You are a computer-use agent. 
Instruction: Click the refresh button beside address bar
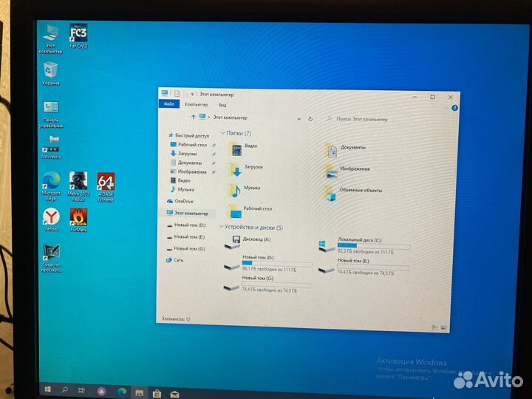[x=310, y=118]
